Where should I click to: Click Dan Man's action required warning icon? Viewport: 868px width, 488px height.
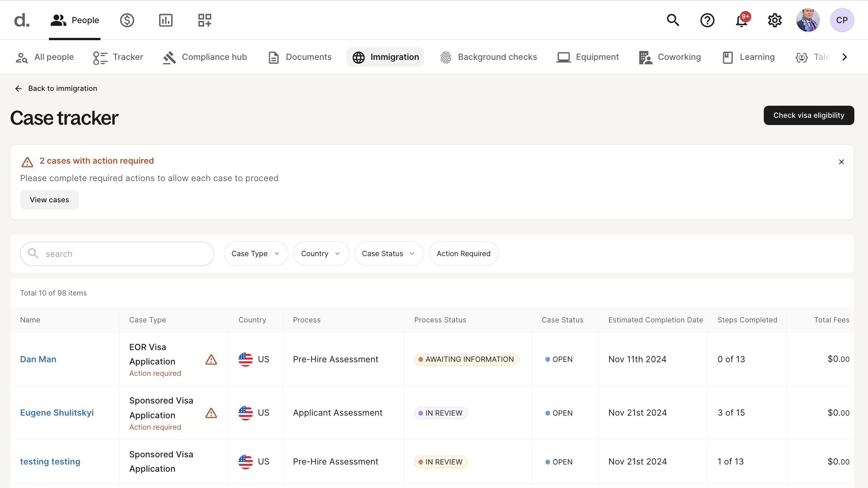pos(211,360)
